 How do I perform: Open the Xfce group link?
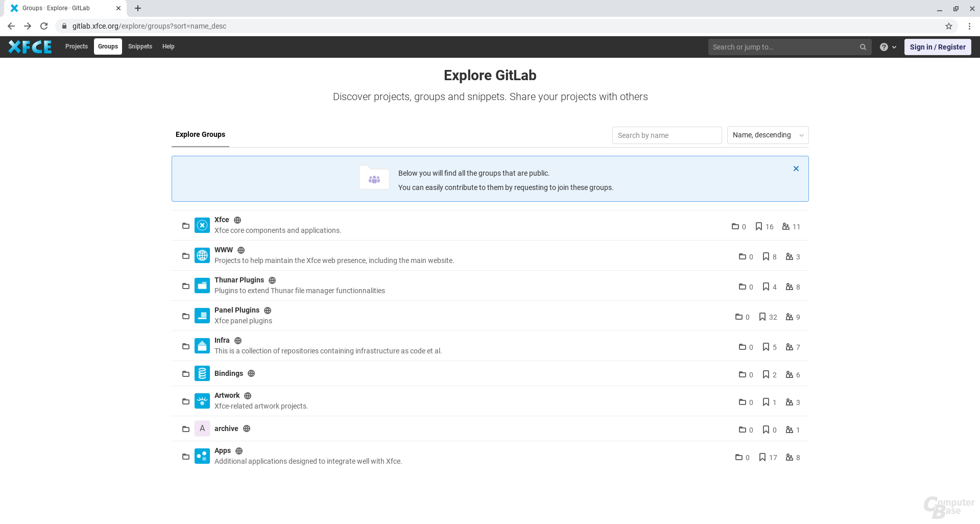222,220
